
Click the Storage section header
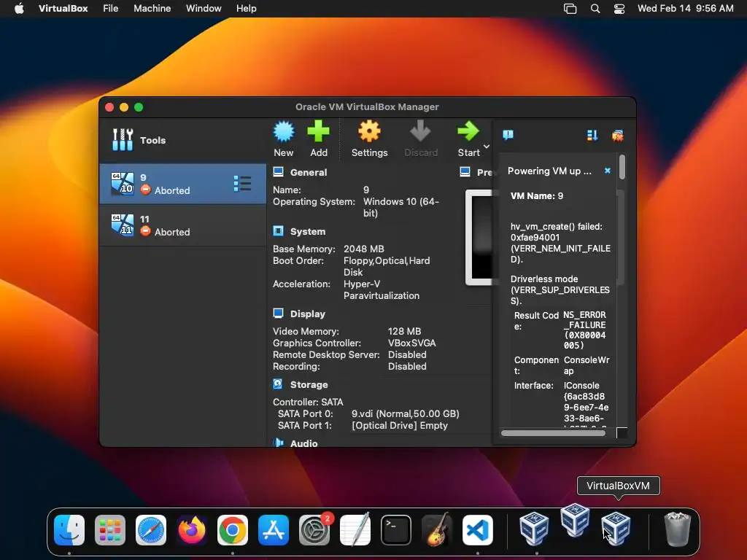tap(309, 384)
